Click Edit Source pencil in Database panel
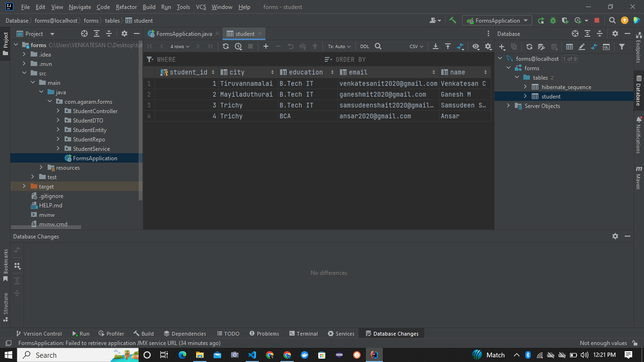 click(582, 47)
